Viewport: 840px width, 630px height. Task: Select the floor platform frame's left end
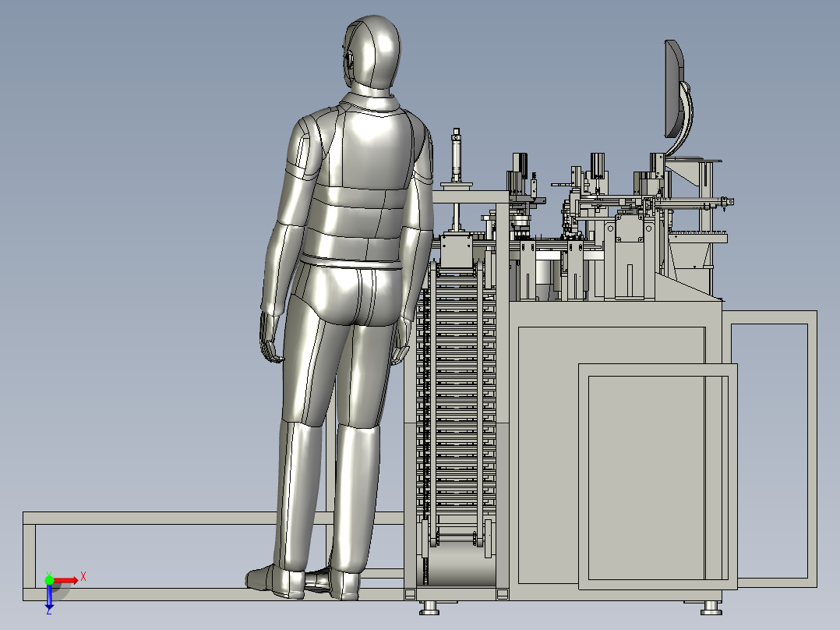point(30,556)
